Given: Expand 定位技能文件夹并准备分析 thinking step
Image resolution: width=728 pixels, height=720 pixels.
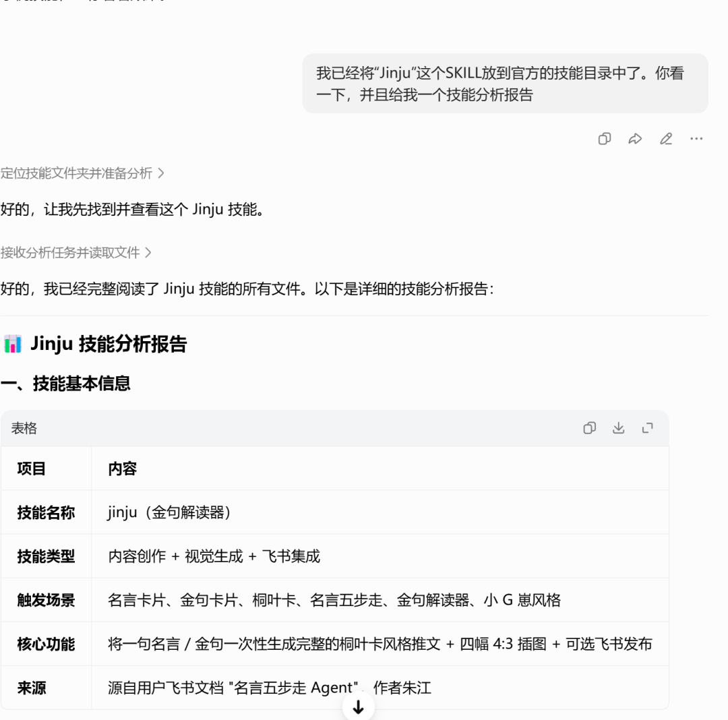Looking at the screenshot, I should (x=82, y=173).
